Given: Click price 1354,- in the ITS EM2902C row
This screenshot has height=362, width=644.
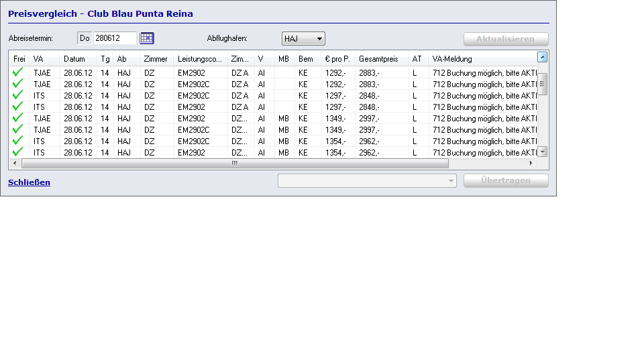Looking at the screenshot, I should (335, 141).
